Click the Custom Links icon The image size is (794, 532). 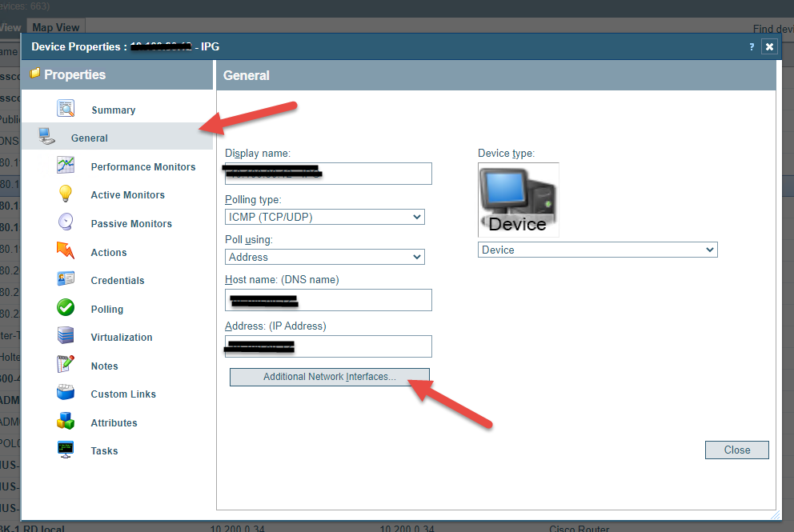pos(66,392)
